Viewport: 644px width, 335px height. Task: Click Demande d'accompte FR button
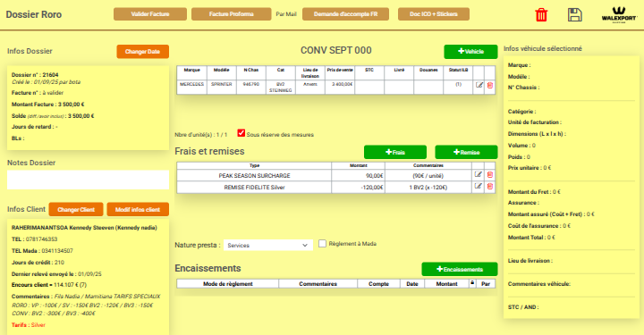[x=345, y=14]
